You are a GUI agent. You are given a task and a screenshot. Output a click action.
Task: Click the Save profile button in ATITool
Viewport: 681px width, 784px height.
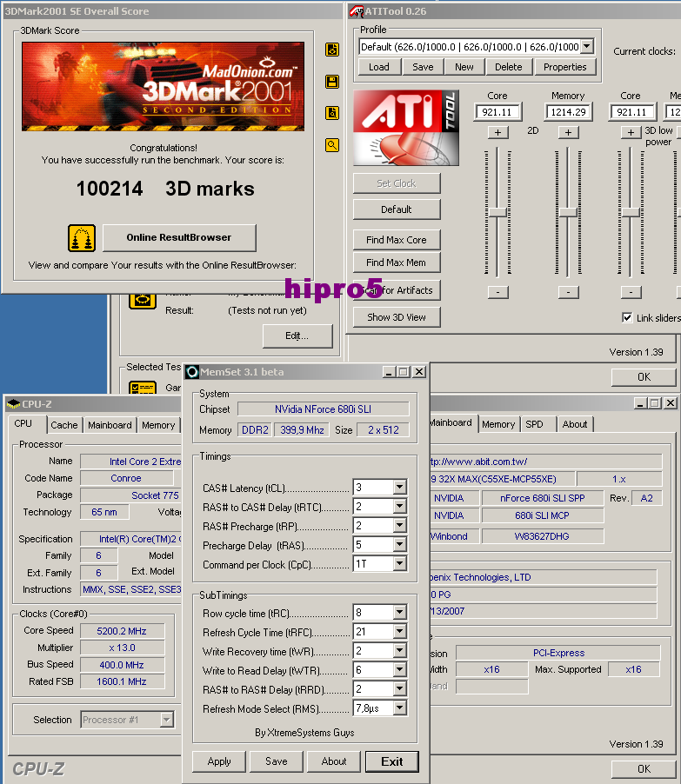pos(423,67)
